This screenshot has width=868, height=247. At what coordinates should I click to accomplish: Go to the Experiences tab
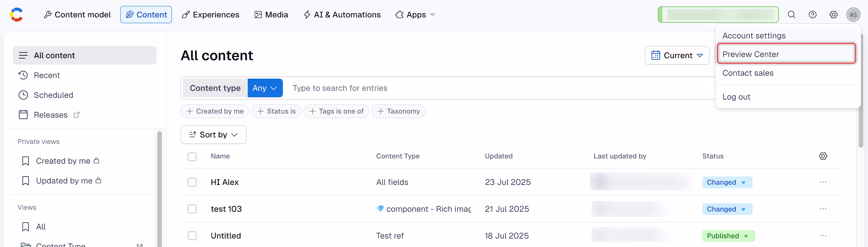point(211,15)
